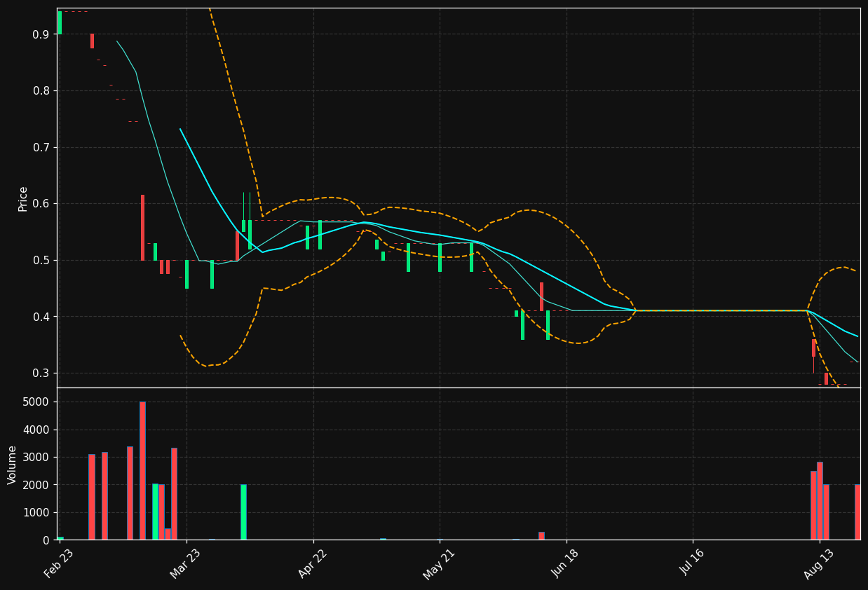The image size is (868, 590).
Task: Click the tallest red volume bar reaching 5000
Action: tap(142, 471)
